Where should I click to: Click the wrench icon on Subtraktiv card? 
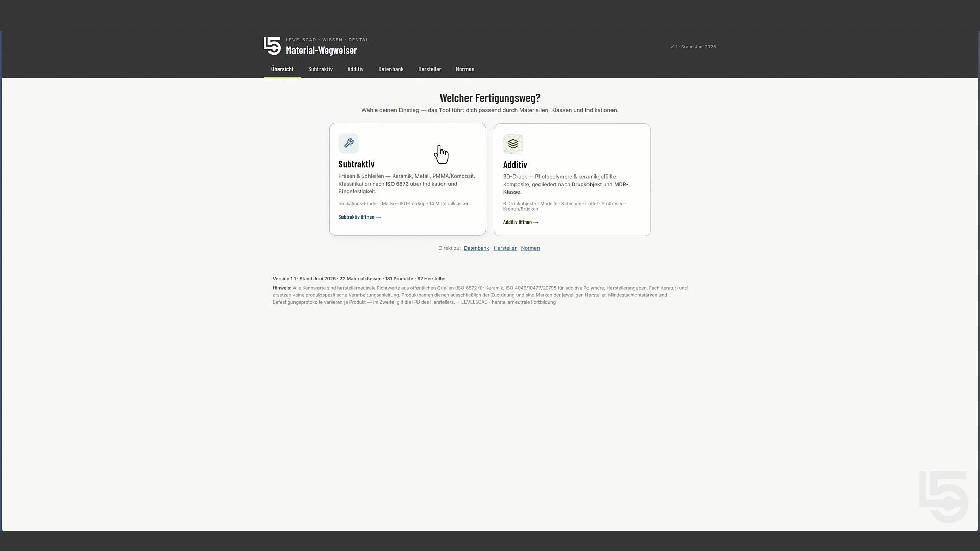pyautogui.click(x=349, y=143)
